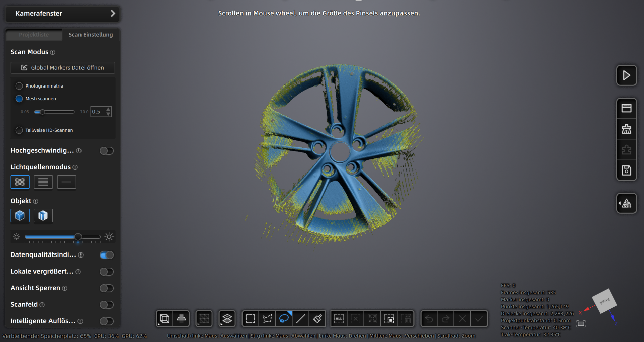Choose the brush selection tool
The width and height of the screenshot is (644, 342).
coord(317,318)
